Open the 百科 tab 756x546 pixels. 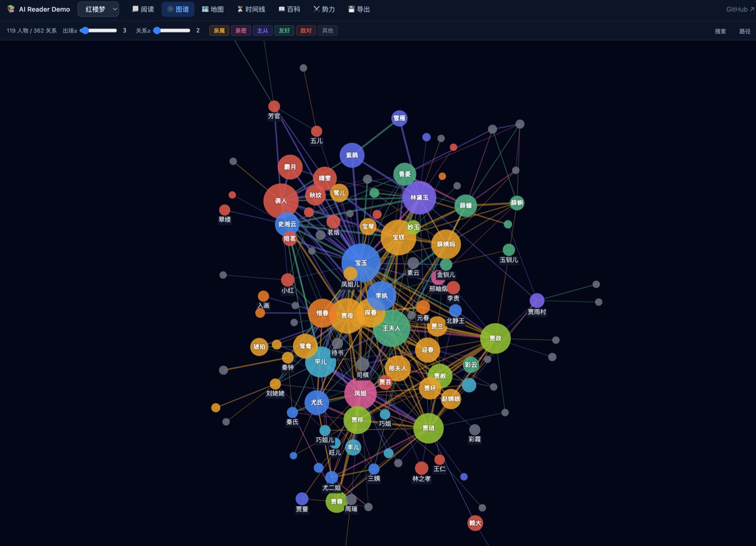289,9
